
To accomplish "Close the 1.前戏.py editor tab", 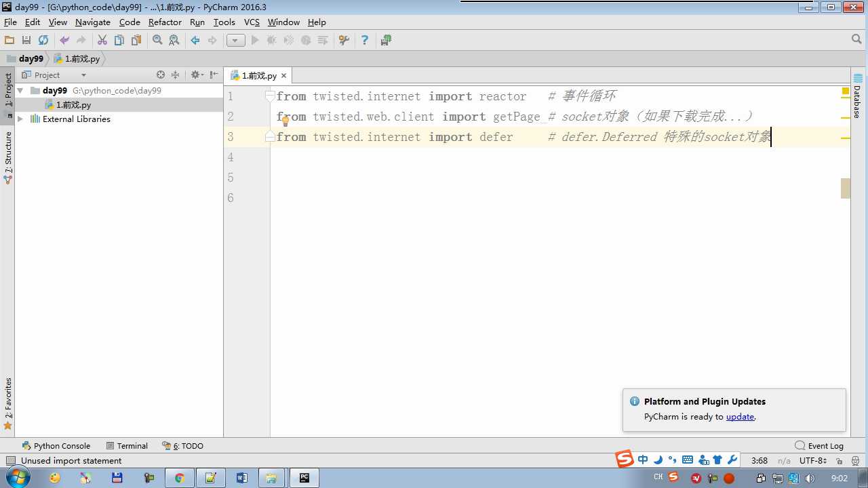I will coord(284,76).
